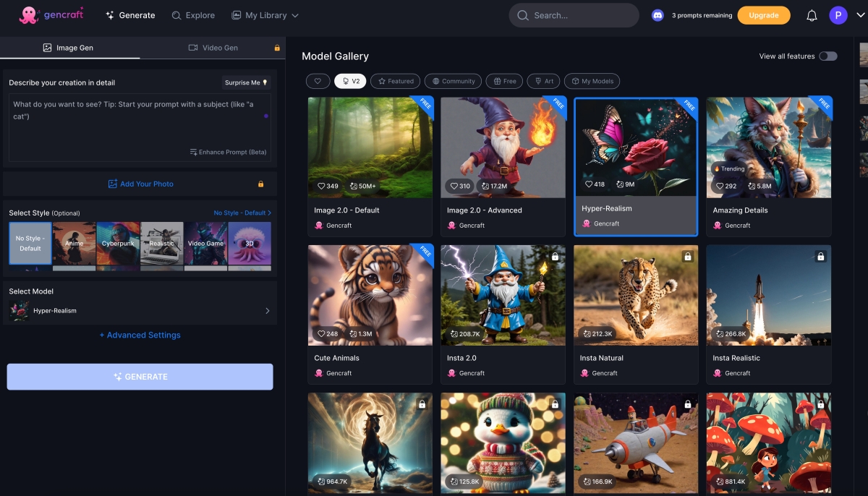Expand the My Library dropdown

[265, 15]
